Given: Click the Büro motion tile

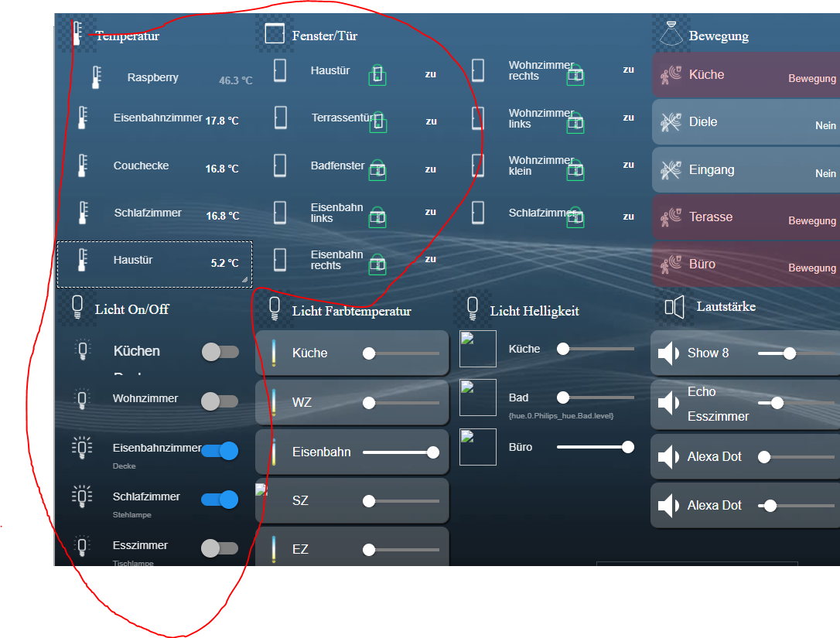Looking at the screenshot, I should click(x=746, y=264).
